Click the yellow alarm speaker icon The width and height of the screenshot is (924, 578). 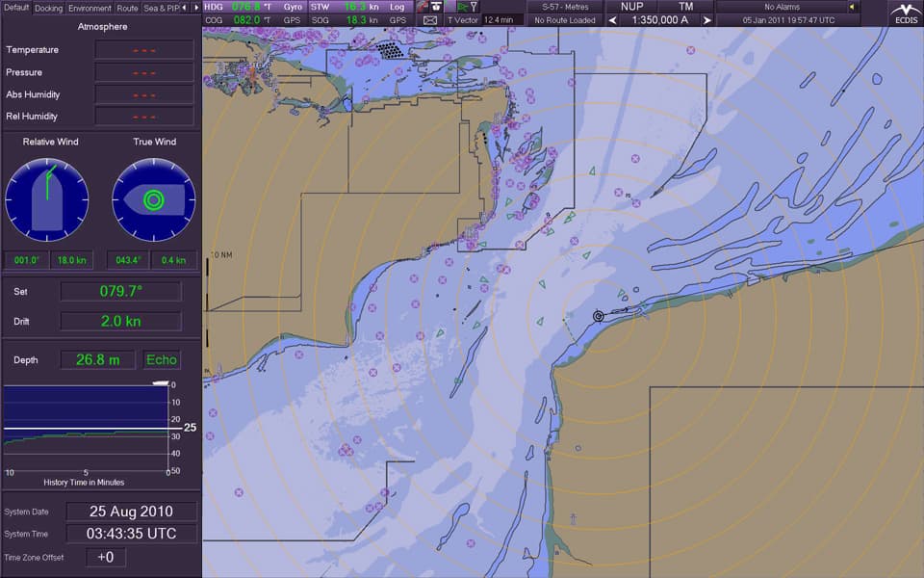852,7
